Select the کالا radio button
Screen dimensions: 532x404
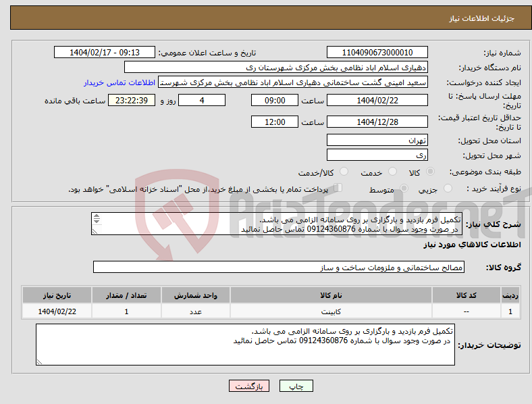click(430, 172)
